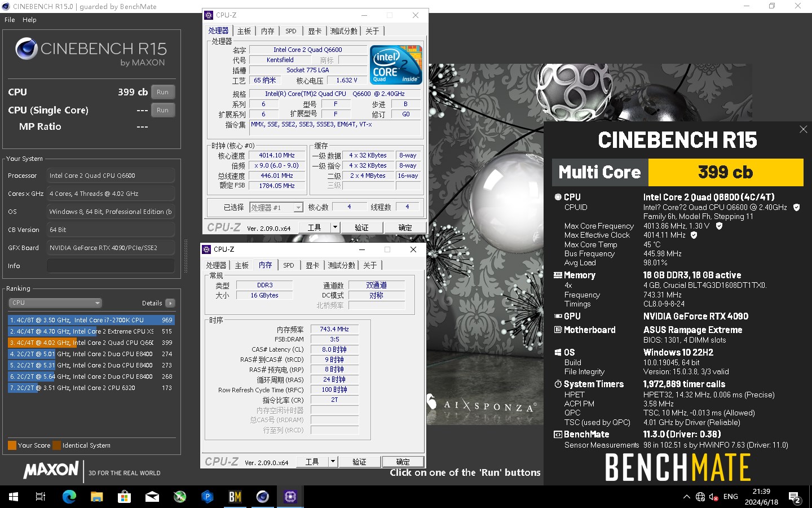The height and width of the screenshot is (508, 812).
Task: Click the muted volume tray icon
Action: click(714, 497)
